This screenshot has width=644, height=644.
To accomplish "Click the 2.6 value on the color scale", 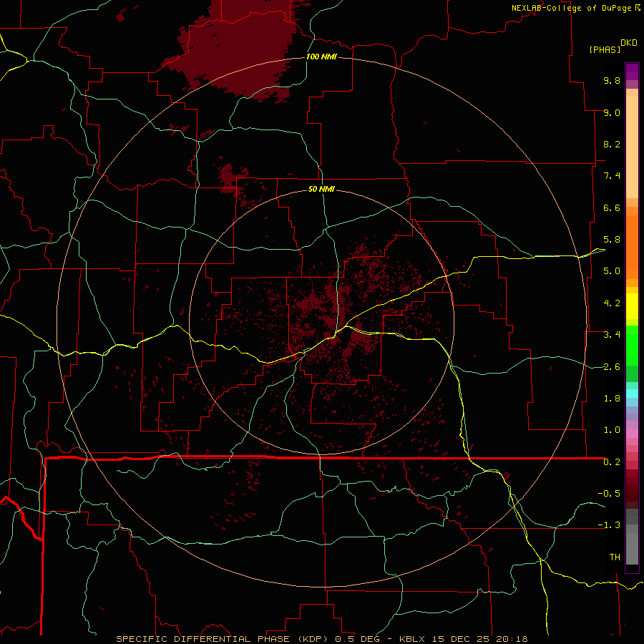I will tap(612, 367).
